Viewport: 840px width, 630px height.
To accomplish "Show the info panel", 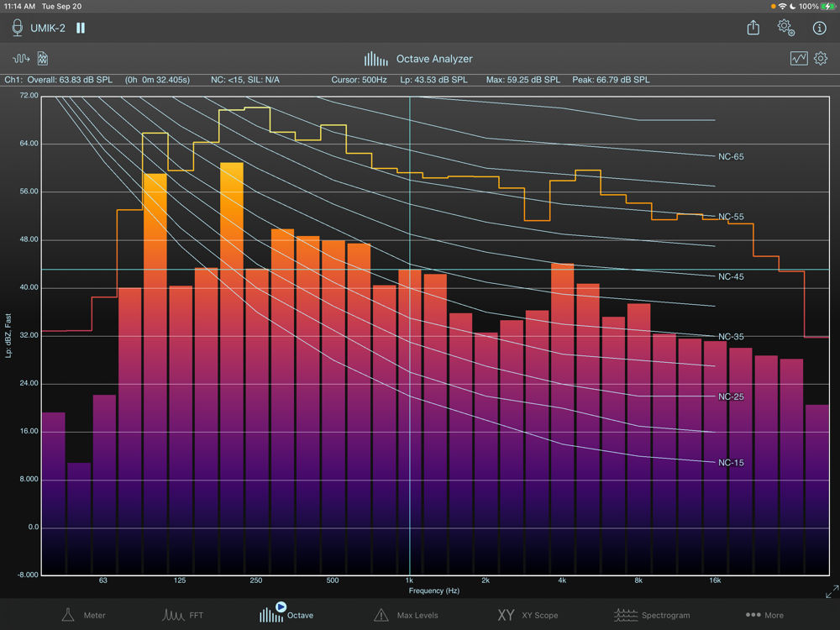I will pyautogui.click(x=819, y=28).
